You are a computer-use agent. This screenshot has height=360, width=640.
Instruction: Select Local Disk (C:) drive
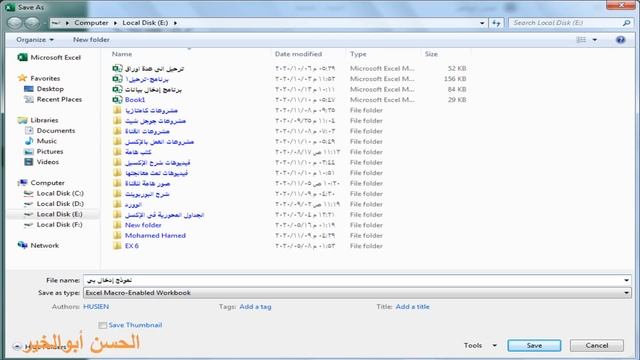point(60,193)
